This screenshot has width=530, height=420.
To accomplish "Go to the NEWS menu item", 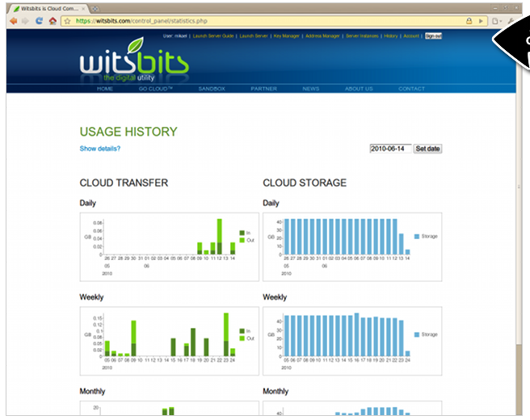I will click(x=310, y=89).
